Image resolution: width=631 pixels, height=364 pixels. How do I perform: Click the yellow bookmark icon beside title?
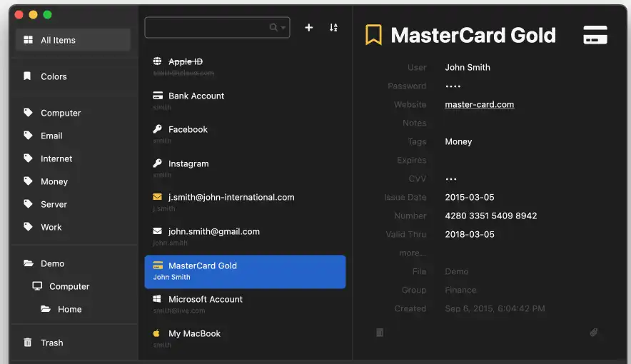373,34
